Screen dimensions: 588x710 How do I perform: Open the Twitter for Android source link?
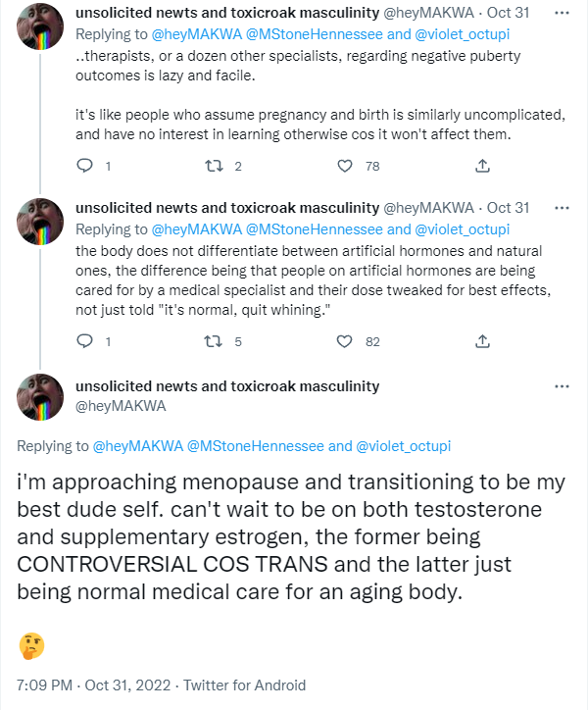tap(244, 685)
